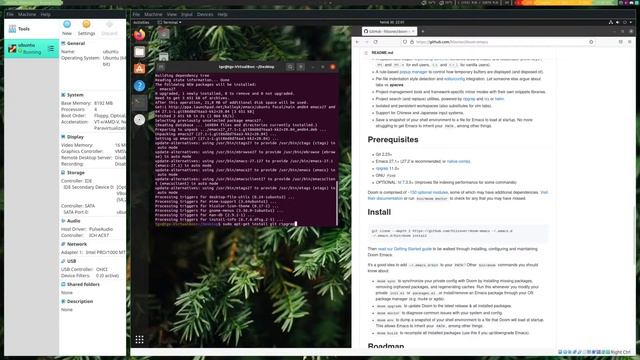Open the Description section in VM details

click(x=80, y=302)
